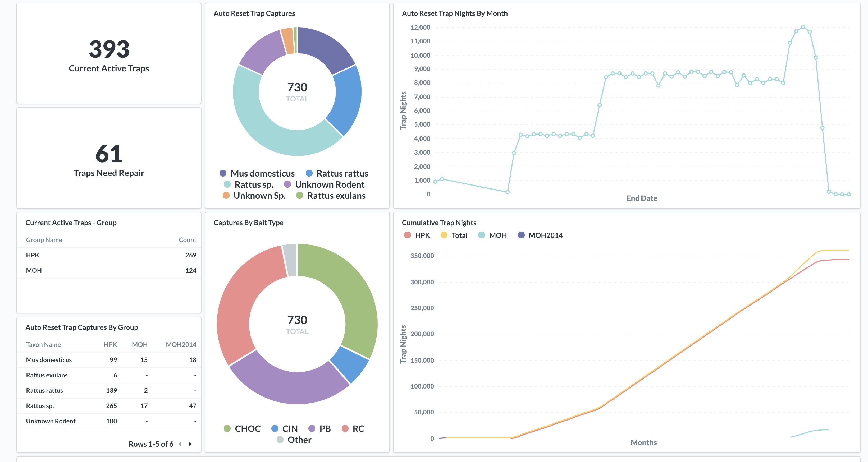868x462 pixels.
Task: Open Auto Reset Trap Captures By Group title
Action: 81,328
